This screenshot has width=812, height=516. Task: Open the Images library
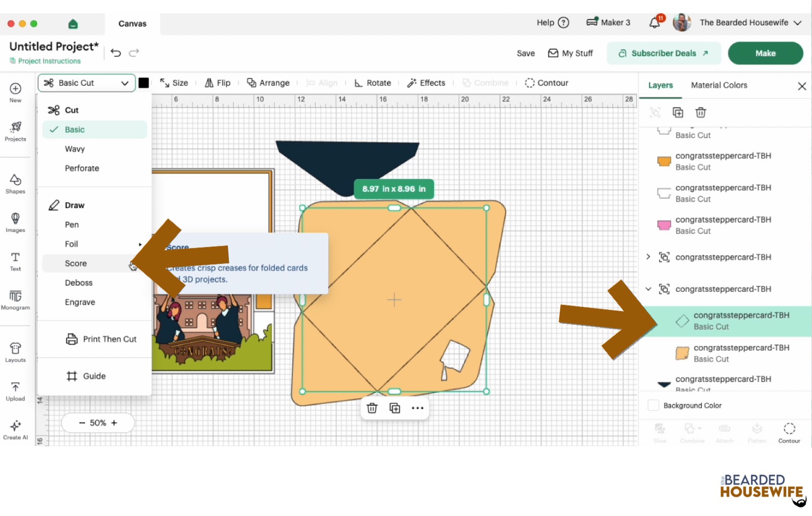click(x=15, y=222)
